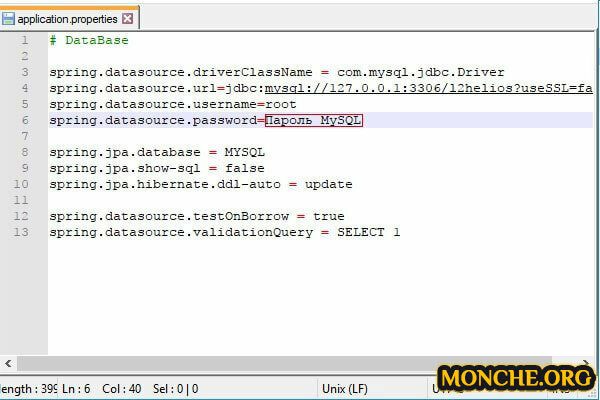Click the Sel : 0 | 0 status field
Viewport: 600px width, 400px height.
pos(176,388)
